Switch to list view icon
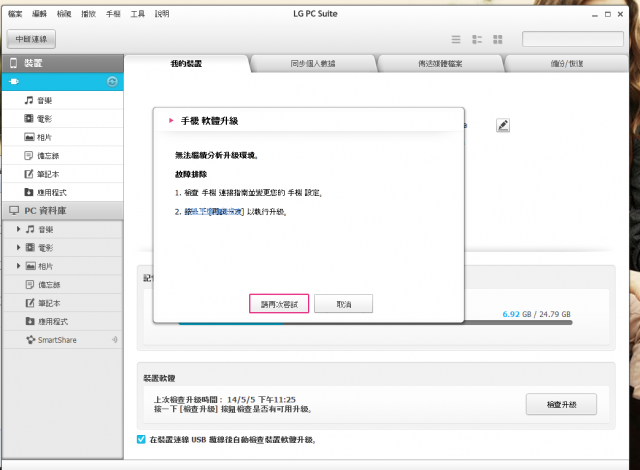 456,39
